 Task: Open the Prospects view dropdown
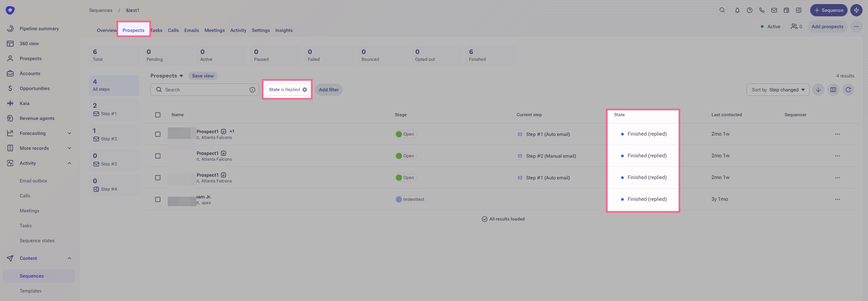167,76
